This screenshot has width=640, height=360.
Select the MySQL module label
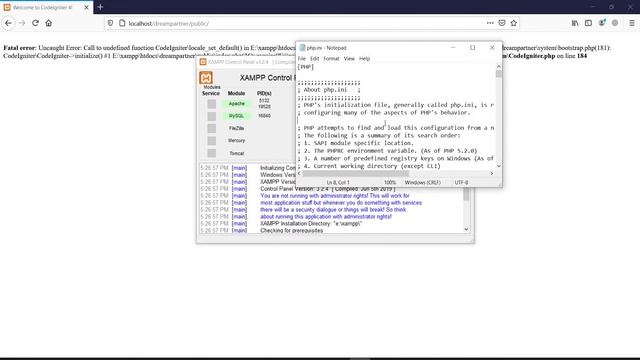click(237, 116)
